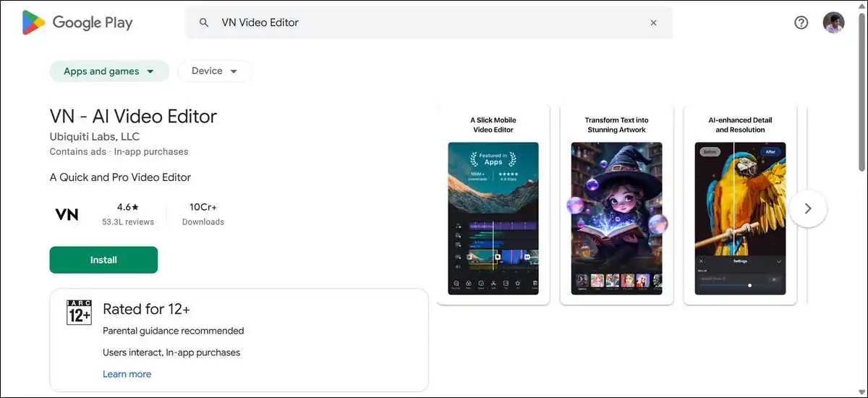The image size is (868, 398).
Task: Click the Google Play logo
Action: [x=77, y=22]
